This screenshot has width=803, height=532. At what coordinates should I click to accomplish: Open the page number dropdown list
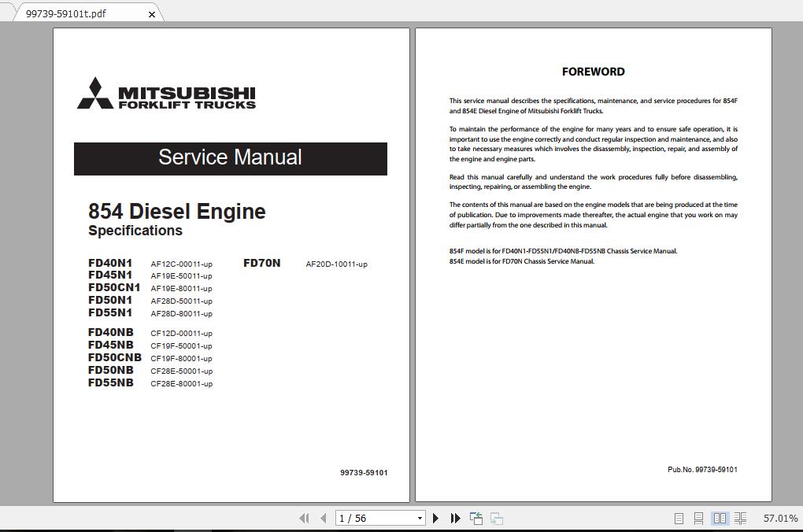(x=420, y=518)
